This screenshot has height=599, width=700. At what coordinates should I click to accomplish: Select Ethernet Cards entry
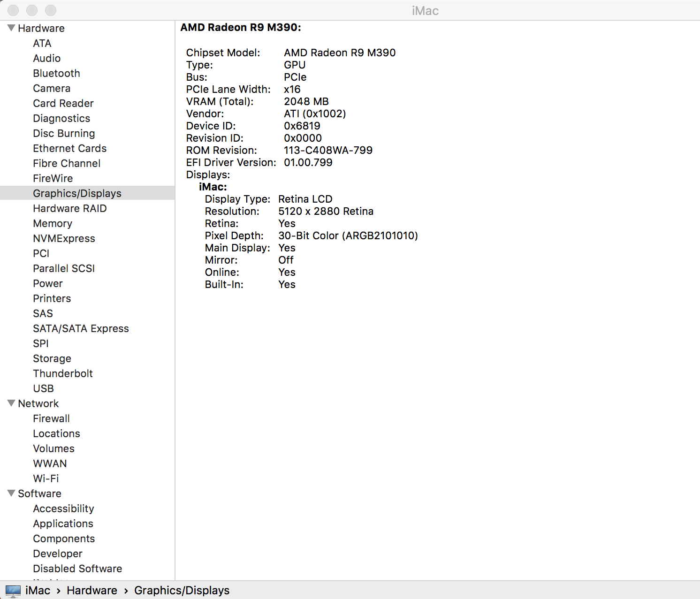[70, 148]
